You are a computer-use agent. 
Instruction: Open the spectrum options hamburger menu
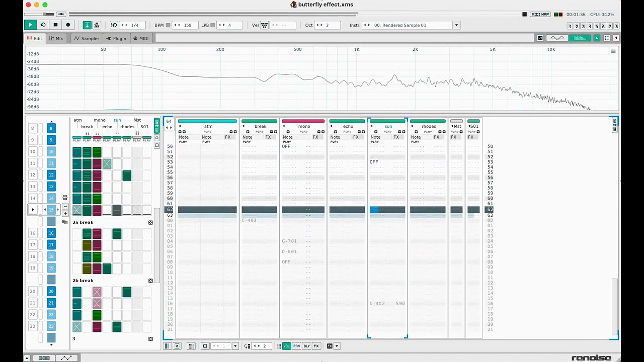[x=613, y=51]
